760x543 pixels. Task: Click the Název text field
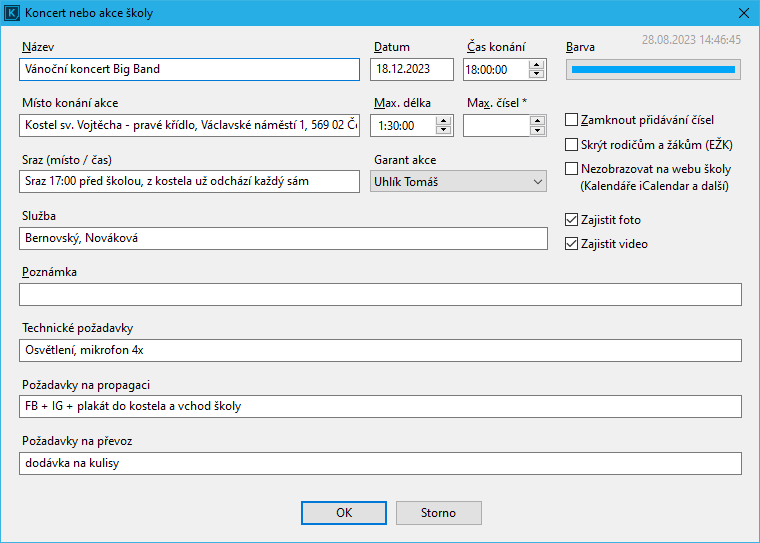coord(189,70)
